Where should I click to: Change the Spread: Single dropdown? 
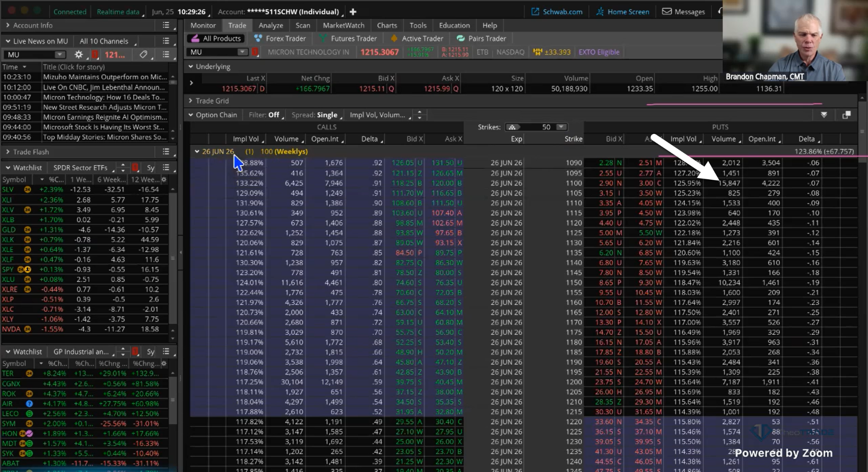tap(317, 115)
